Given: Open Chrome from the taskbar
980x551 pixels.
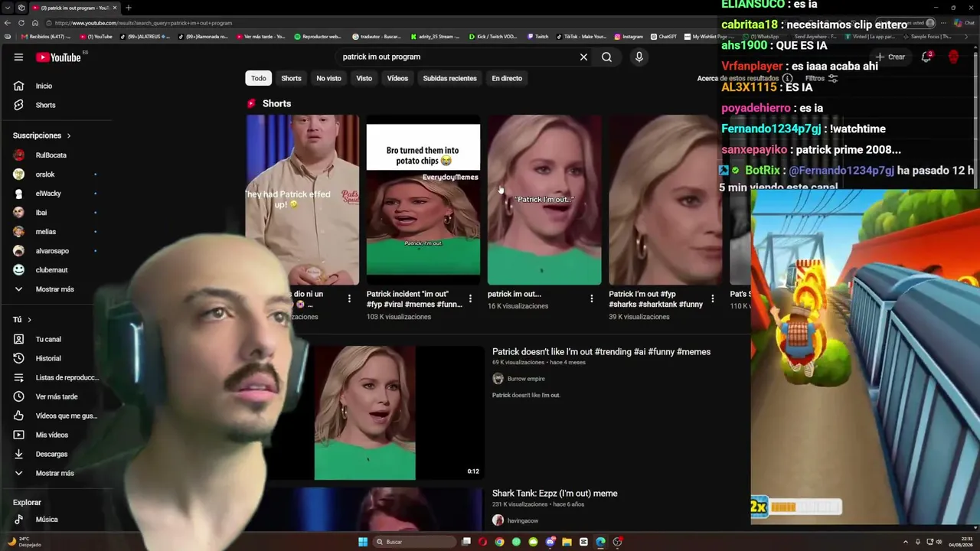Looking at the screenshot, I should click(499, 542).
